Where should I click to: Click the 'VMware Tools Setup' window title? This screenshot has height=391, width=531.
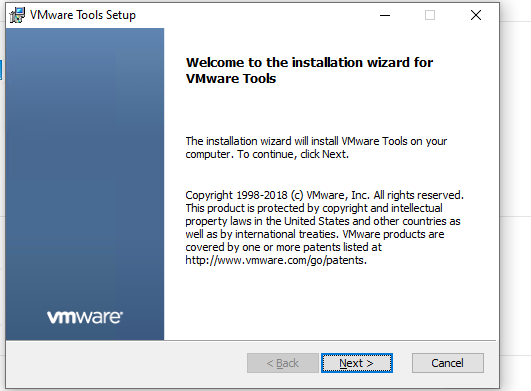(x=83, y=15)
